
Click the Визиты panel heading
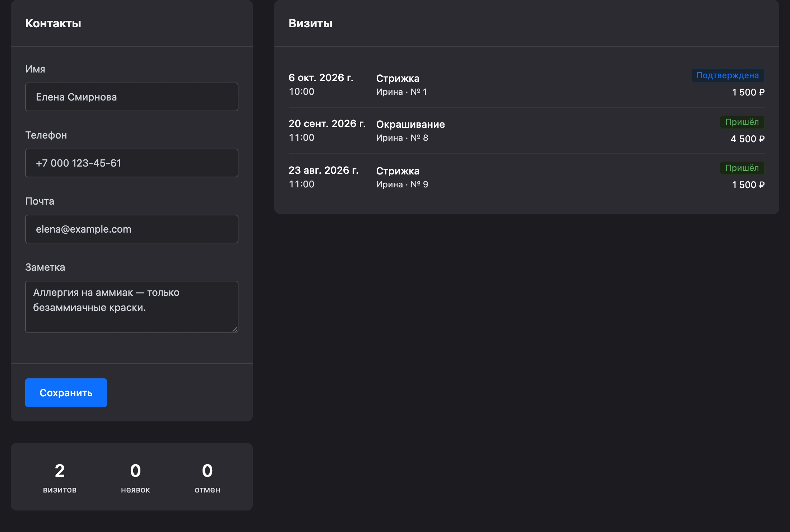[x=311, y=23]
